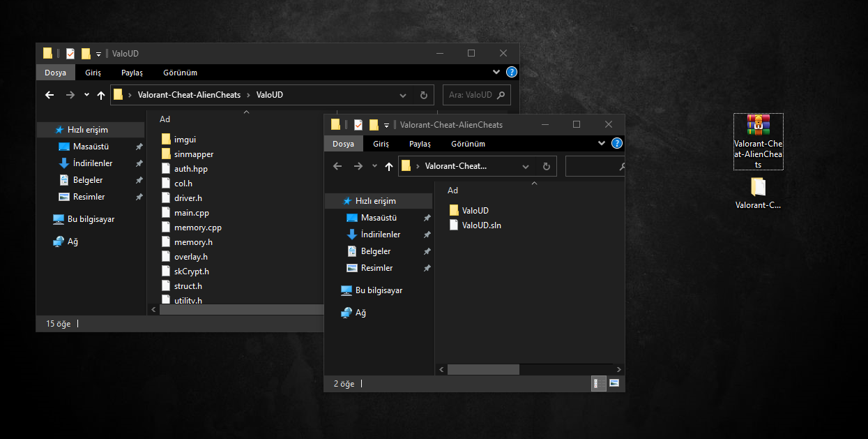Click Up arrow in front Explorer window
The height and width of the screenshot is (439, 868).
tap(389, 166)
